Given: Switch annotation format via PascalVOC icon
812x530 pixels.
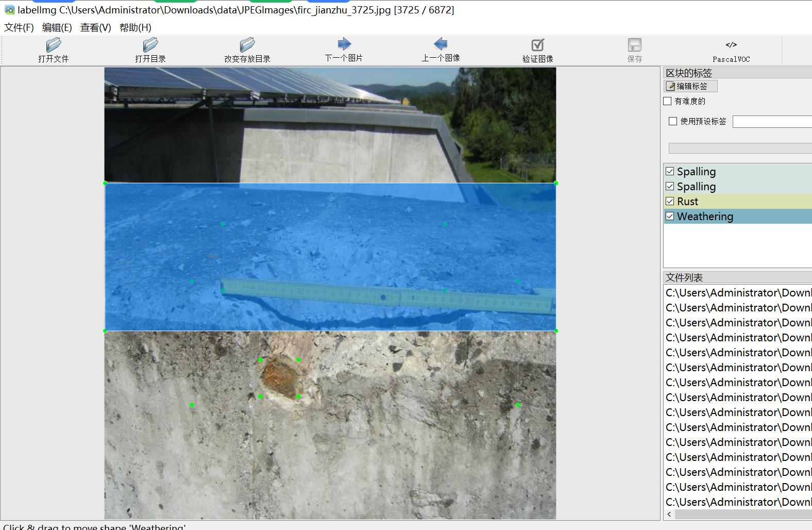Looking at the screenshot, I should (731, 45).
